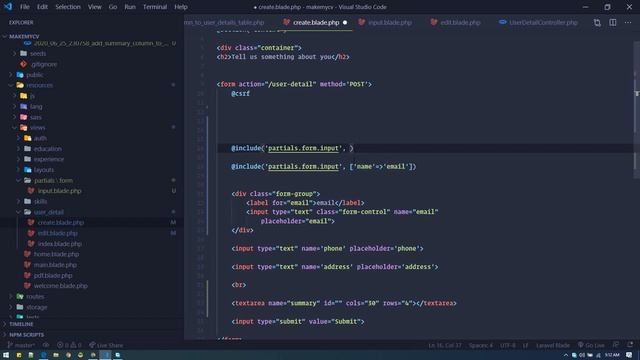Click Go Live server button in status bar

(x=591, y=345)
